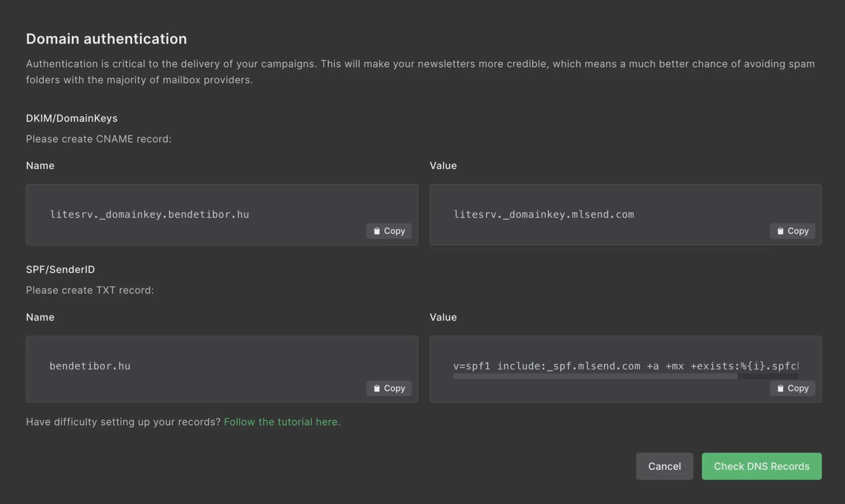
Task: Click the Domain authentication heading
Action: coord(106,39)
